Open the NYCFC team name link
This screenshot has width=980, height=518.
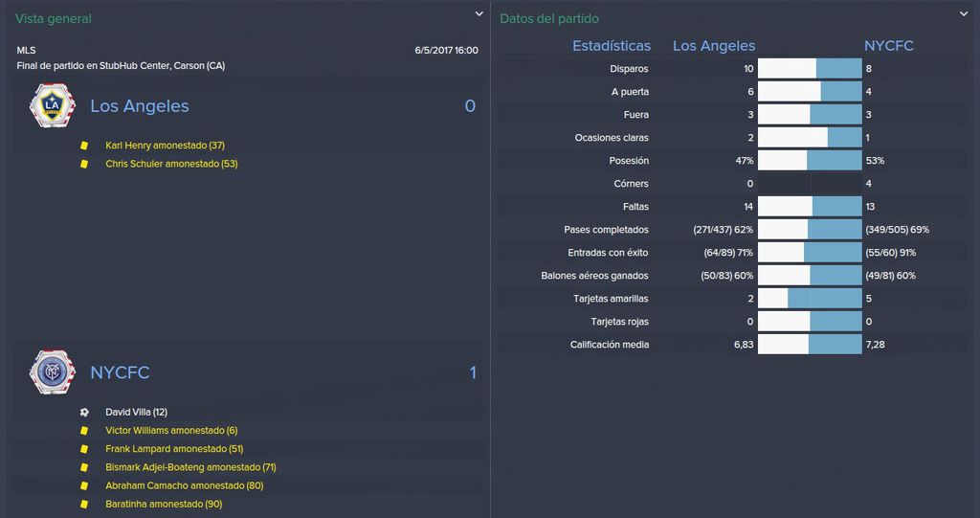(120, 372)
